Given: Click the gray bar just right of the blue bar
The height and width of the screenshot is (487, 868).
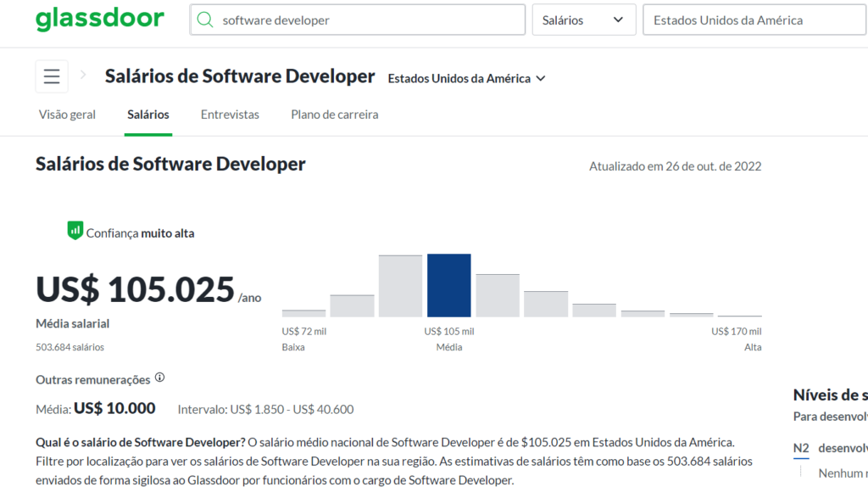Looking at the screenshot, I should 498,295.
